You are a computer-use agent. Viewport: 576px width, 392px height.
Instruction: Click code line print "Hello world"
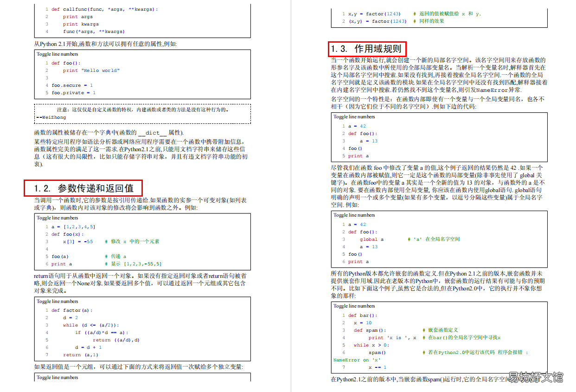pos(91,71)
